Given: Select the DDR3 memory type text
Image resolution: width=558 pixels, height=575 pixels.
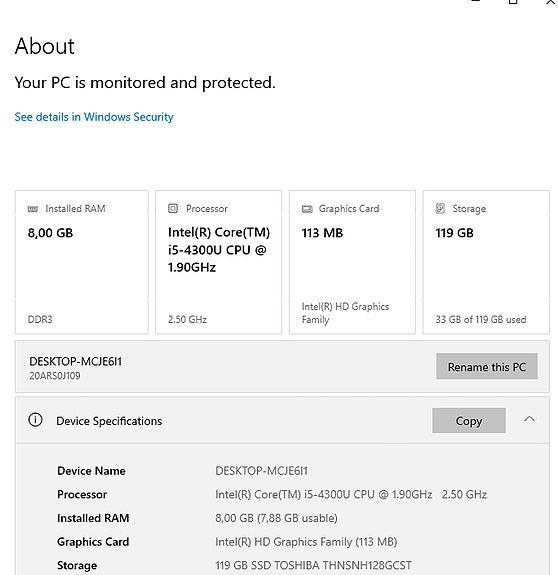Looking at the screenshot, I should click(x=40, y=319).
